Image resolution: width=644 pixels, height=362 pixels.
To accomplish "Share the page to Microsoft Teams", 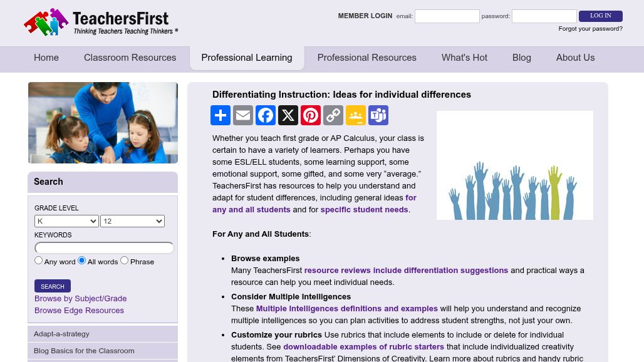I will click(378, 115).
